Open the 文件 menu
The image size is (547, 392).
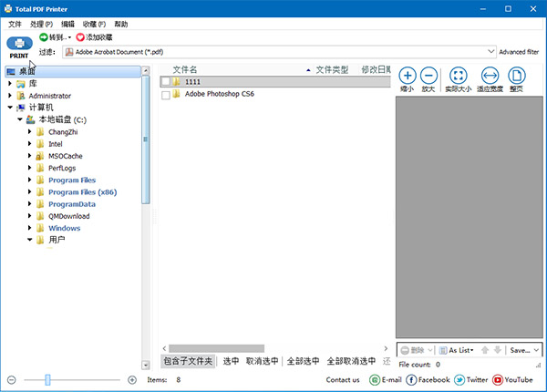[x=15, y=23]
